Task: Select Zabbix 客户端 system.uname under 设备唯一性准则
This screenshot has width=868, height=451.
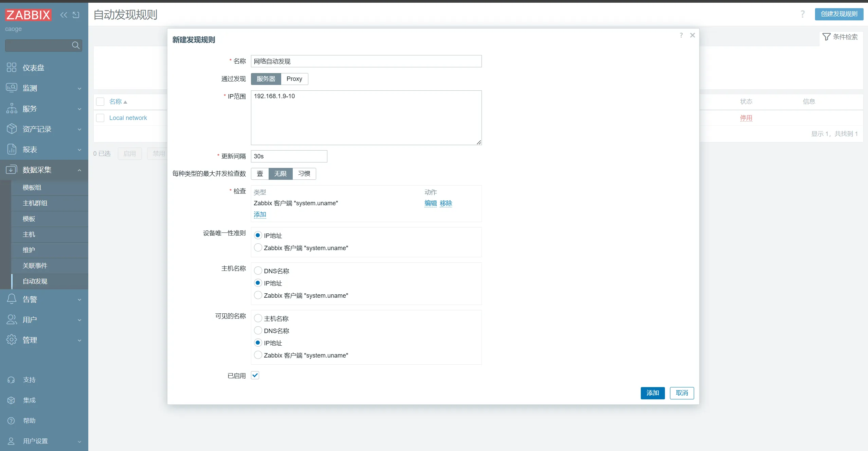Action: 258,247
